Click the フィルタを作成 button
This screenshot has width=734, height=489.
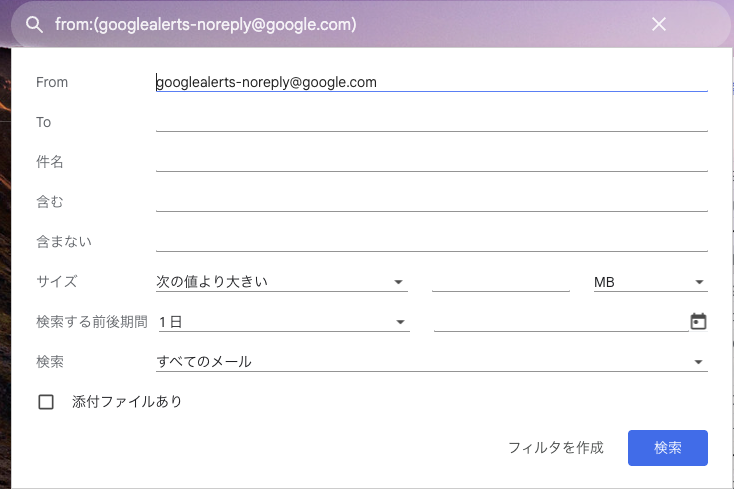coord(555,448)
